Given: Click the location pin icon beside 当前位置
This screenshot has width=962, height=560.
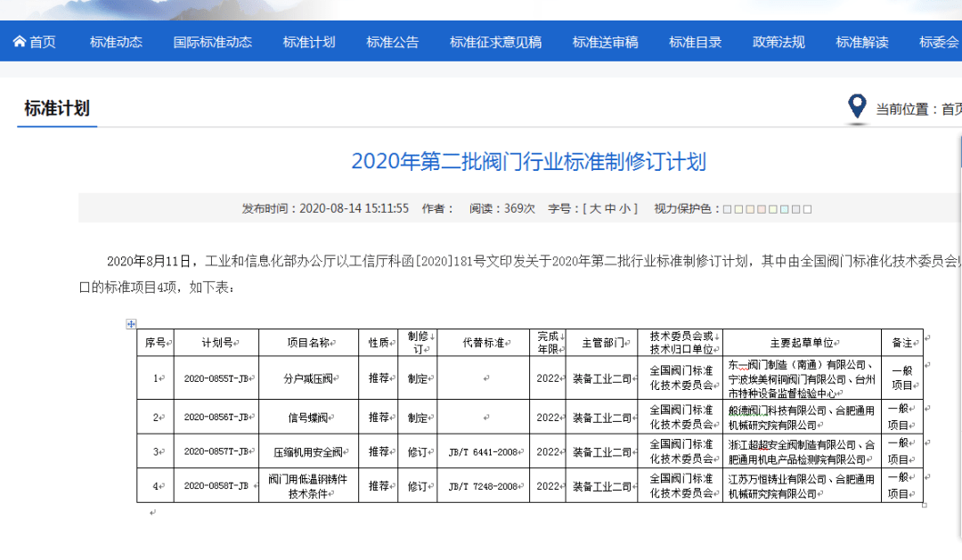Looking at the screenshot, I should tap(857, 107).
